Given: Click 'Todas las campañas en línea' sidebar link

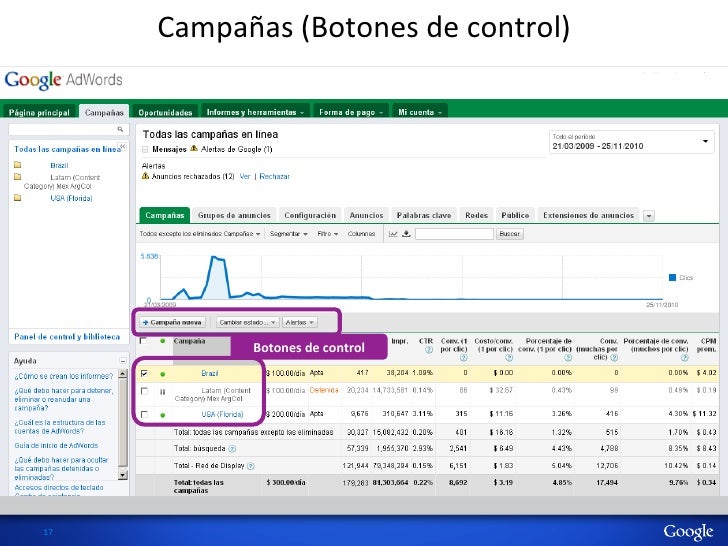Looking at the screenshot, I should tap(67, 149).
